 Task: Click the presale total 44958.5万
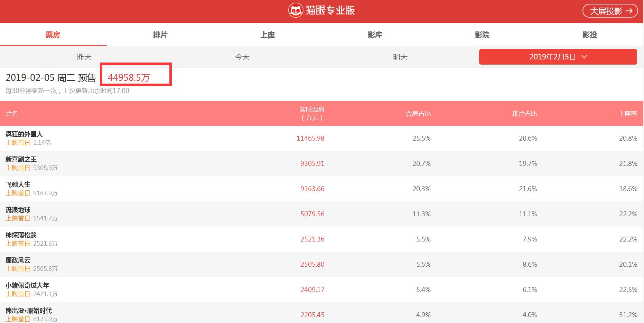tap(129, 77)
